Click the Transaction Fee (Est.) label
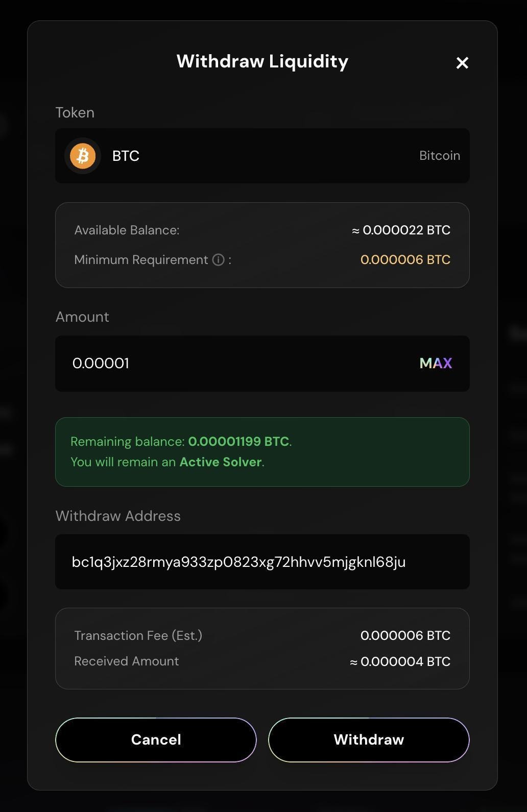This screenshot has height=812, width=527. tap(138, 635)
